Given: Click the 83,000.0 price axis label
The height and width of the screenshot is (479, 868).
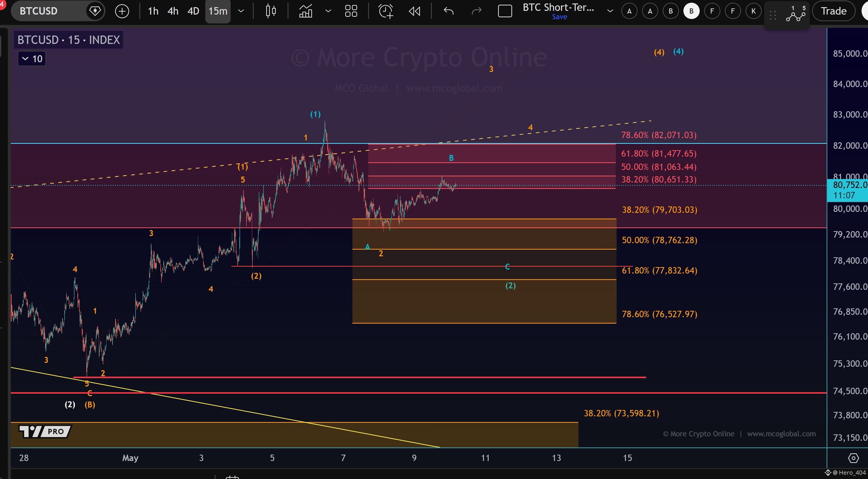Looking at the screenshot, I should pos(850,114).
